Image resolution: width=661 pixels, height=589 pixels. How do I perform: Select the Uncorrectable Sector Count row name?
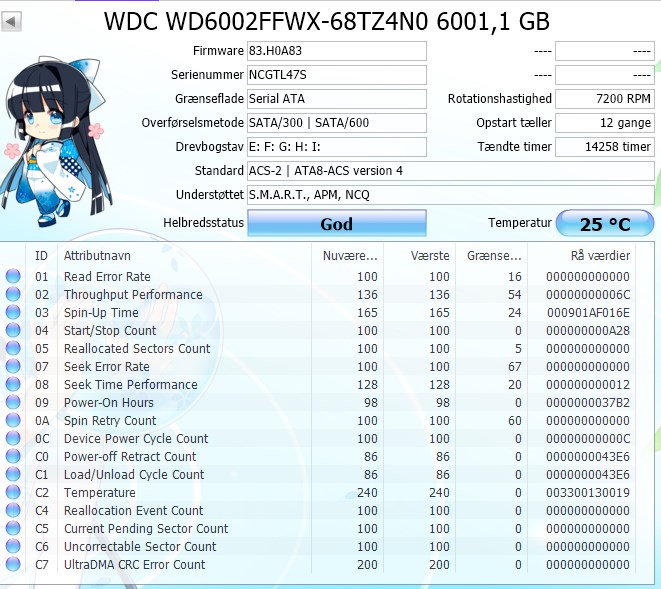tap(140, 546)
